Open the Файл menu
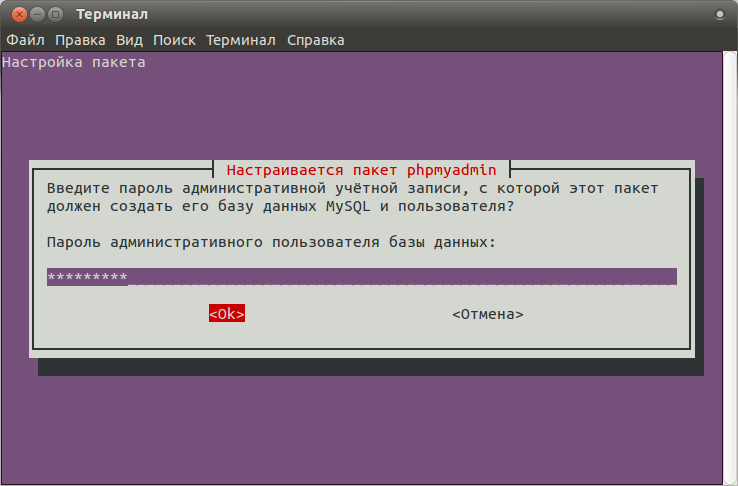Screen dimensions: 738x486 click(x=25, y=40)
